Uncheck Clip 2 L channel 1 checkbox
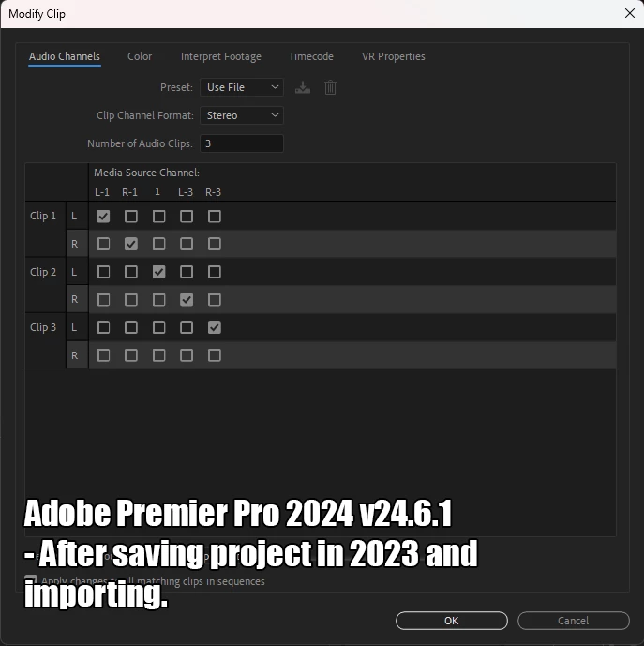Viewport: 644px width, 646px height. tap(159, 272)
